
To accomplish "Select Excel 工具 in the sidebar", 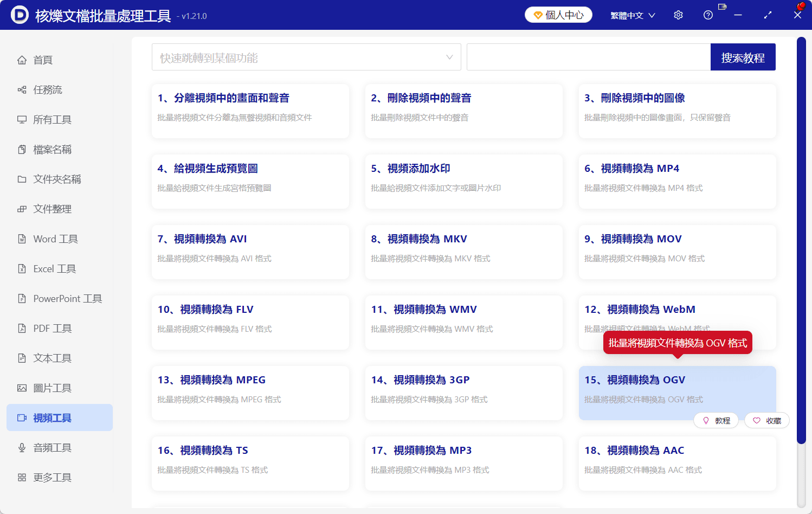I will [x=60, y=269].
